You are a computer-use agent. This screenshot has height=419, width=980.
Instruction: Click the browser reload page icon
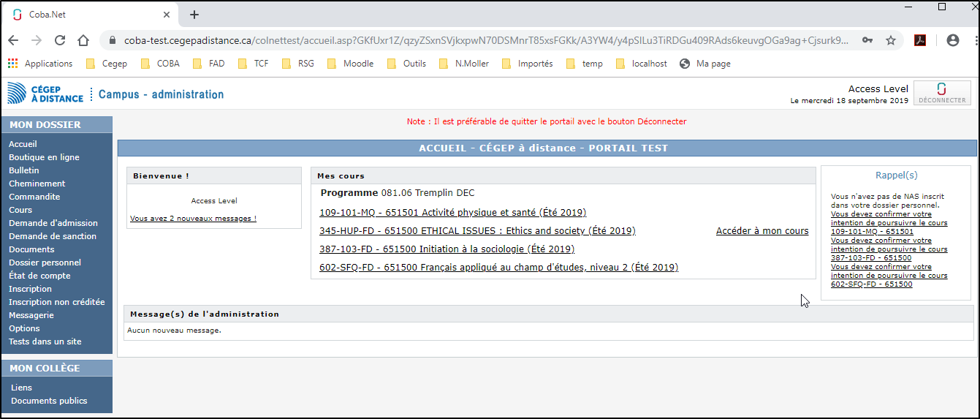click(60, 41)
